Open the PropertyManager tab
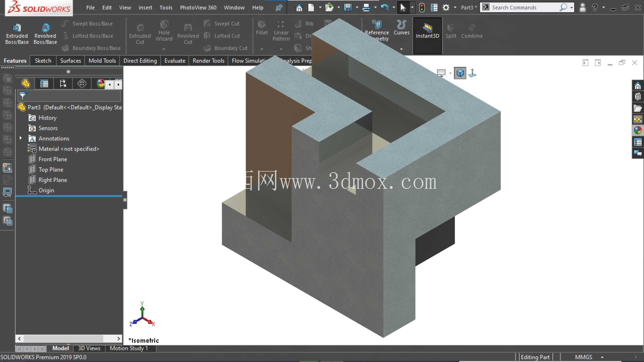 point(44,83)
